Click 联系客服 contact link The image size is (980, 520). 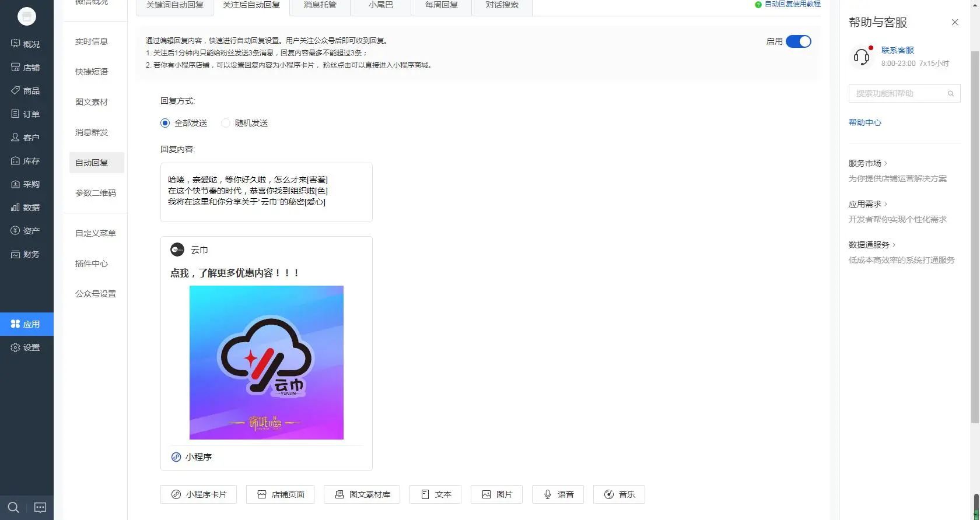coord(898,50)
